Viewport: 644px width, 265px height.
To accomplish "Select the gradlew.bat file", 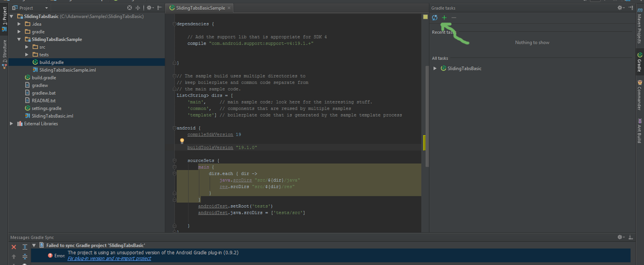I will pos(44,93).
